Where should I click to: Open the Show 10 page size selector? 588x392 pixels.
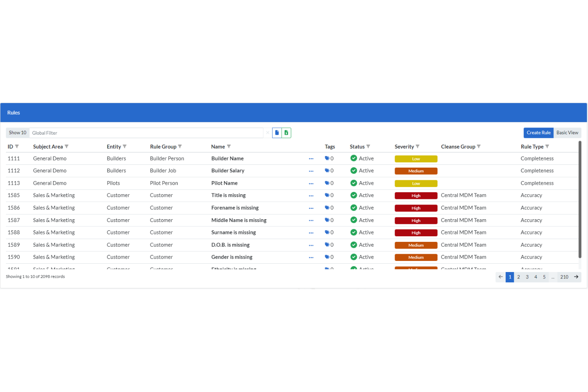point(17,133)
